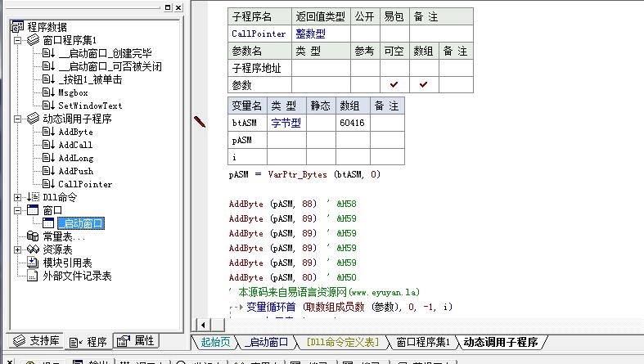This screenshot has height=364, width=644.
Task: Switch to the _启动窗口 editor tab
Action: (267, 342)
